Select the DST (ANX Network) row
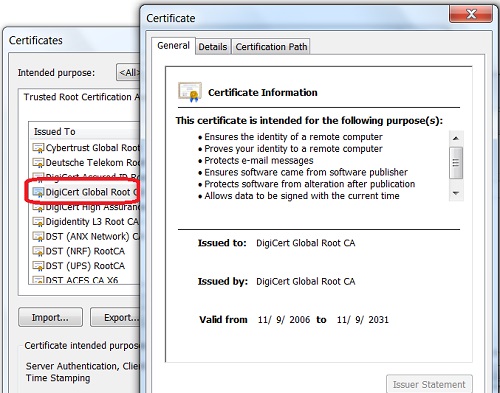This screenshot has height=393, width=500. coord(86,236)
